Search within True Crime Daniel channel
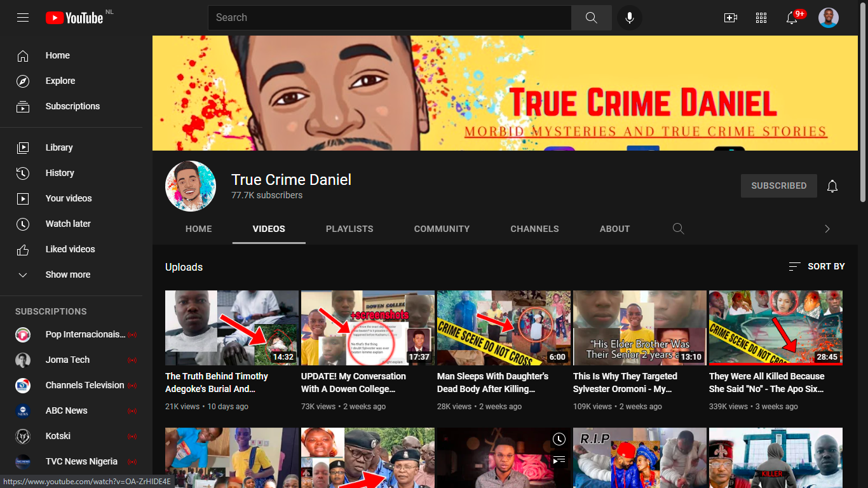The height and width of the screenshot is (488, 868). pyautogui.click(x=679, y=229)
